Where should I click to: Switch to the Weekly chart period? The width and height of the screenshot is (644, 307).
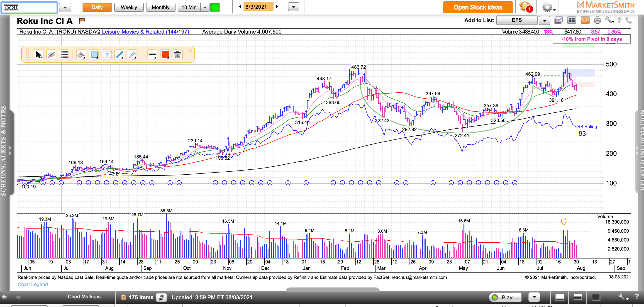[129, 7]
